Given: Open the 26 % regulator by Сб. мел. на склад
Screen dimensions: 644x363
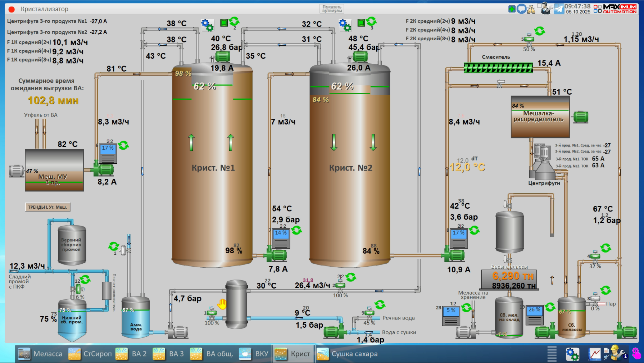Looking at the screenshot, I should click(535, 315).
